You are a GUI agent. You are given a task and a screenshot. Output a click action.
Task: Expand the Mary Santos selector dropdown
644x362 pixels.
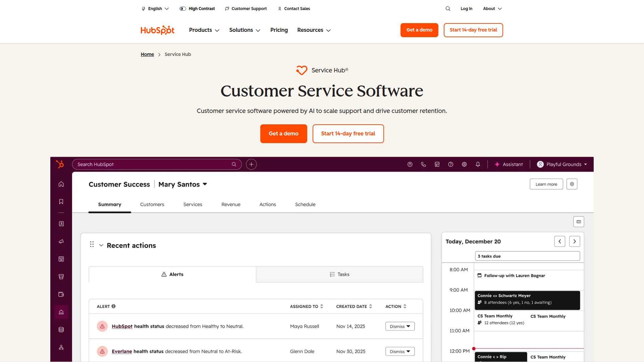pyautogui.click(x=205, y=184)
